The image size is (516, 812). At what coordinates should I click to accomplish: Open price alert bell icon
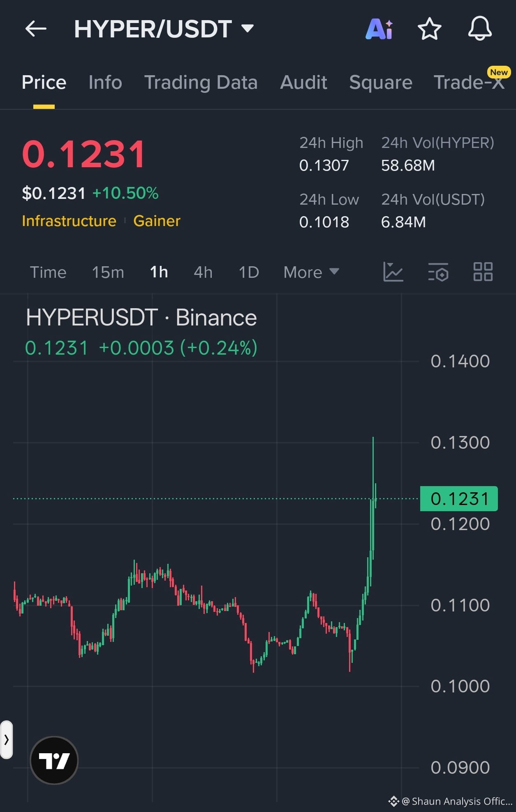click(x=480, y=29)
